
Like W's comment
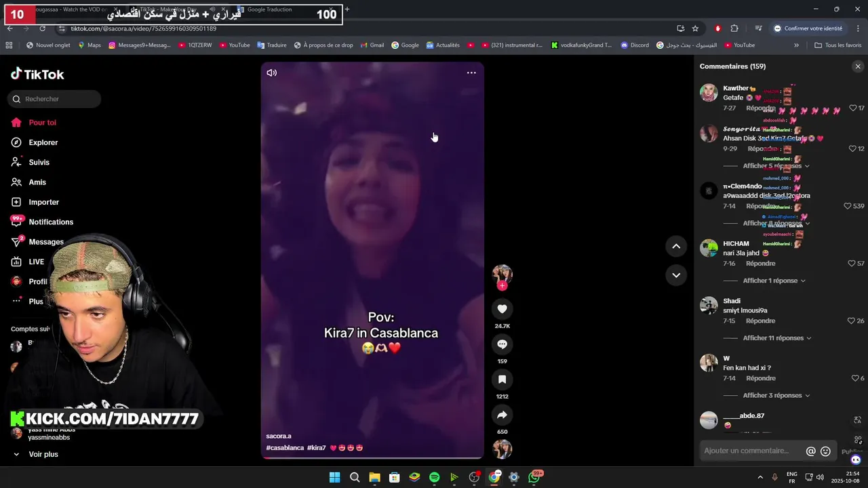pos(855,378)
